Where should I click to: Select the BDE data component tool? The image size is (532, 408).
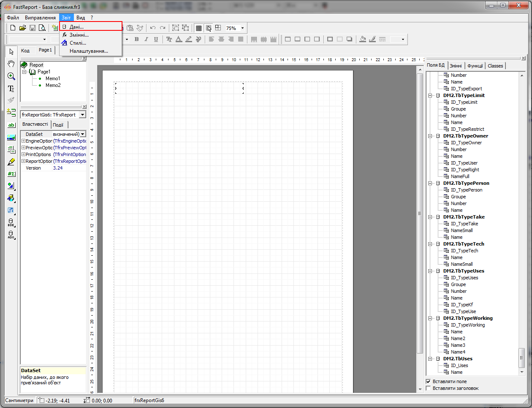point(11,223)
